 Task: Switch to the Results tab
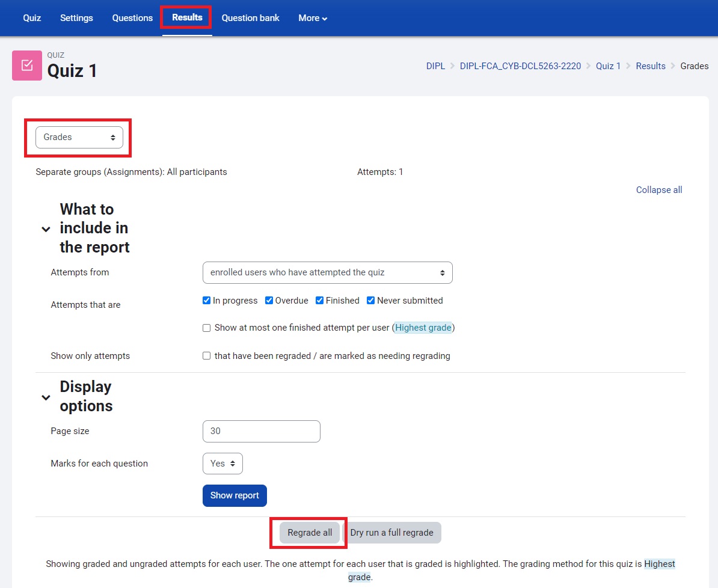click(186, 17)
